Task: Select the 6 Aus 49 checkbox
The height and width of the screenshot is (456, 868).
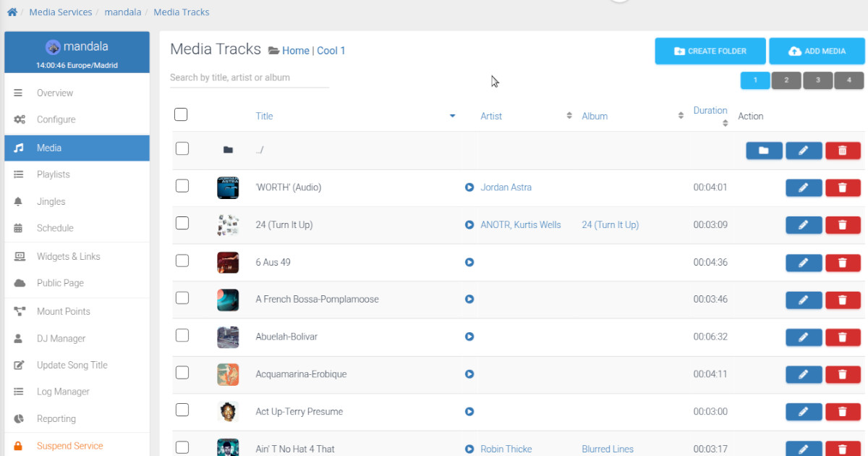Action: [182, 261]
